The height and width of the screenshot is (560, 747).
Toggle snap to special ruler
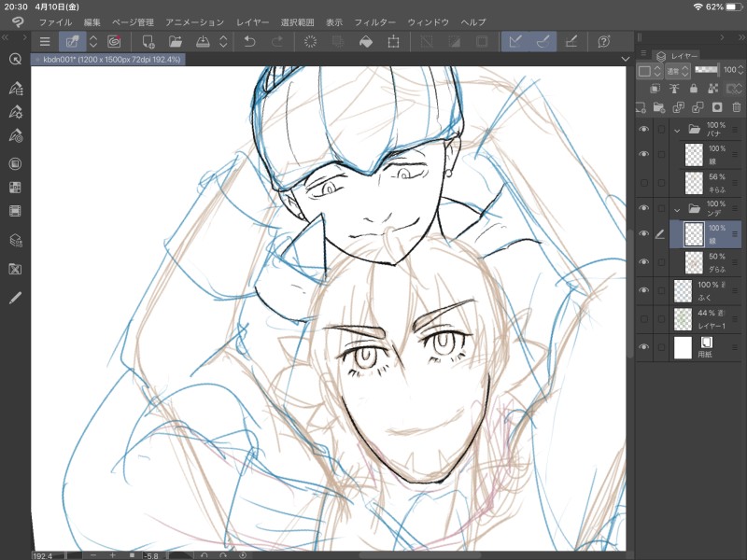(543, 42)
